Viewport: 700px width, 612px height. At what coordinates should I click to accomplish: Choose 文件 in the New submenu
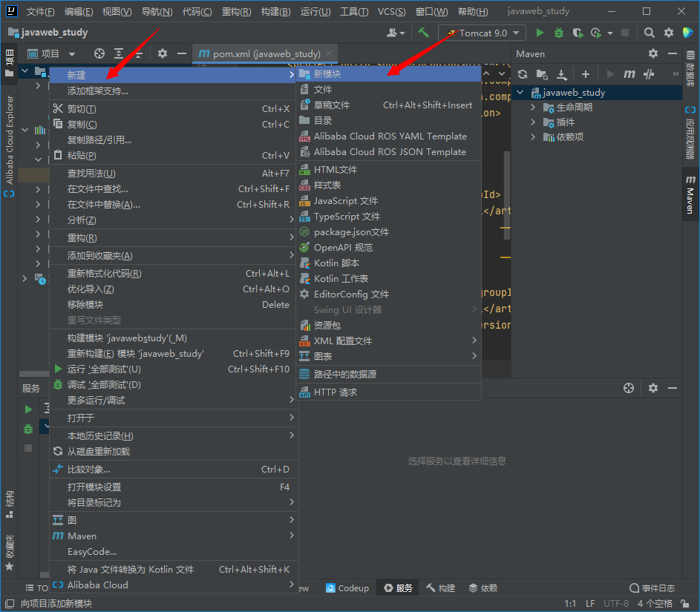(389, 89)
